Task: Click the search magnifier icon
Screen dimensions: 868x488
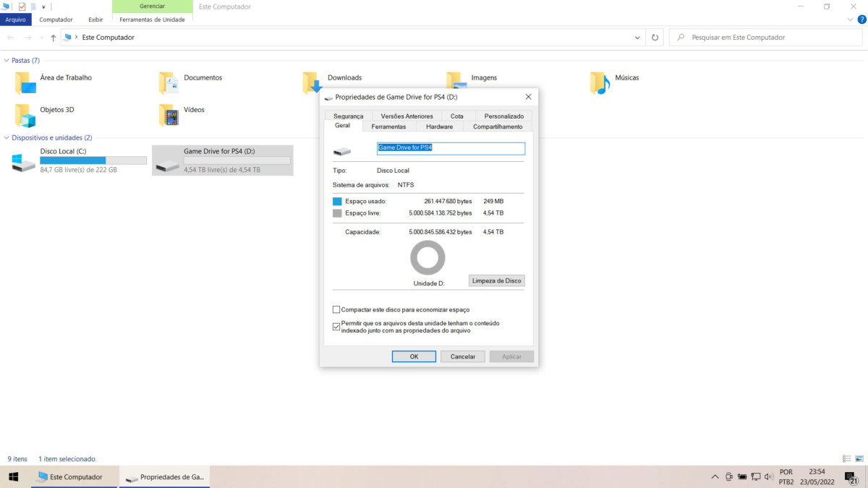Action: click(x=680, y=37)
